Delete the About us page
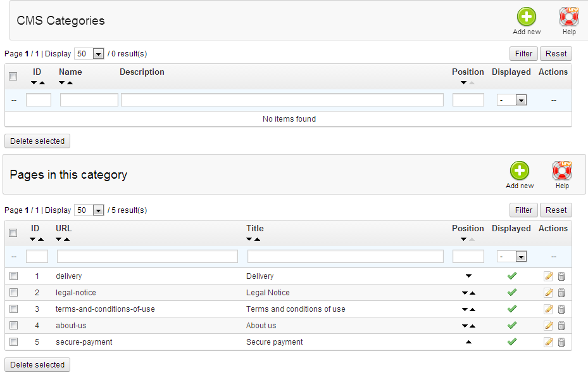 (x=561, y=325)
